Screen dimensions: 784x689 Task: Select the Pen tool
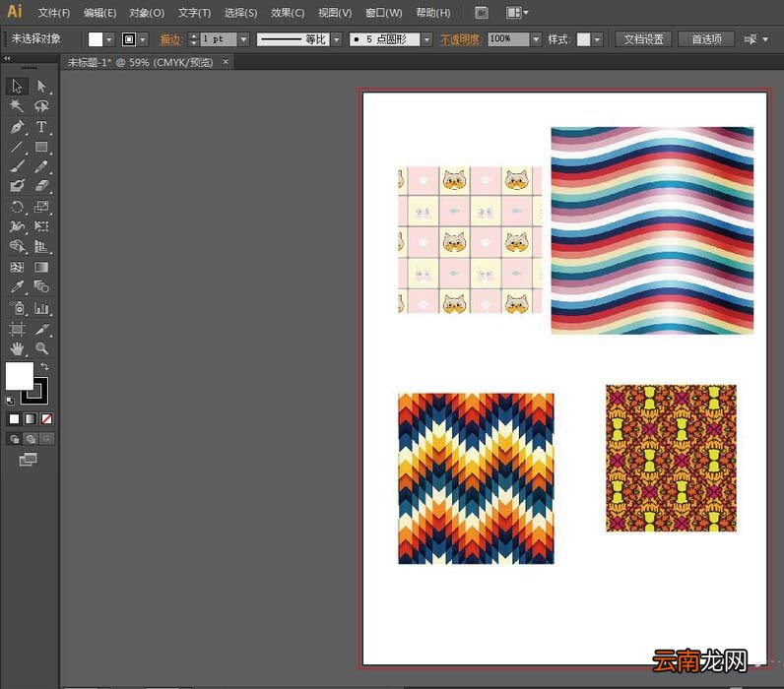point(17,126)
